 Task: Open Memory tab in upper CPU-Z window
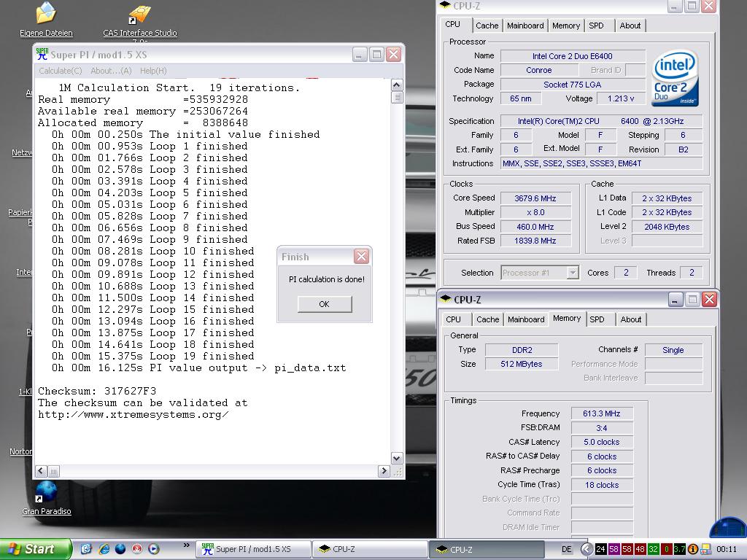566,26
